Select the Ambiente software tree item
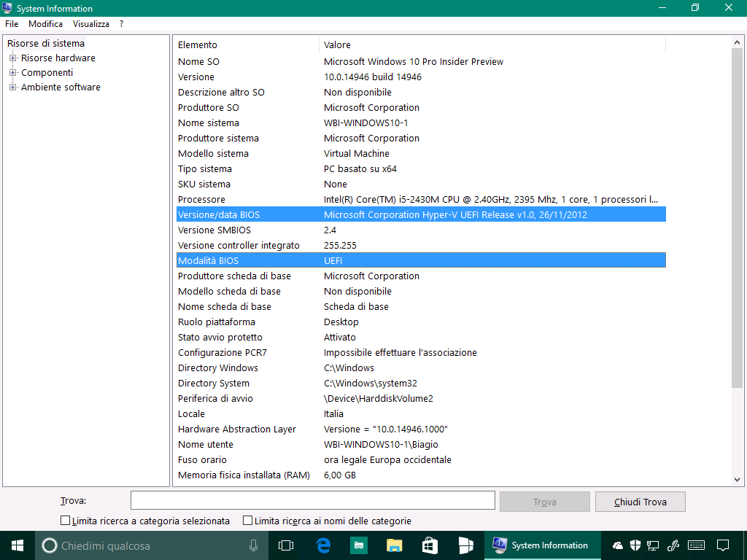 click(x=61, y=87)
